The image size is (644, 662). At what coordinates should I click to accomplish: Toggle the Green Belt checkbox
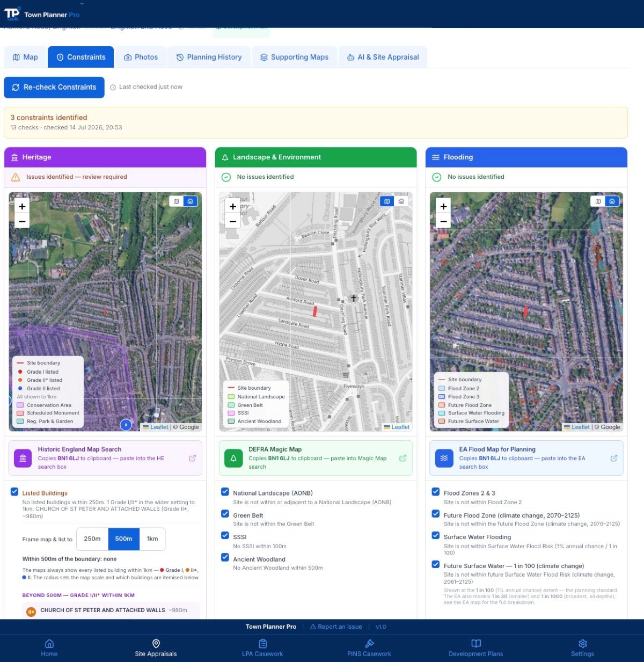tap(225, 514)
